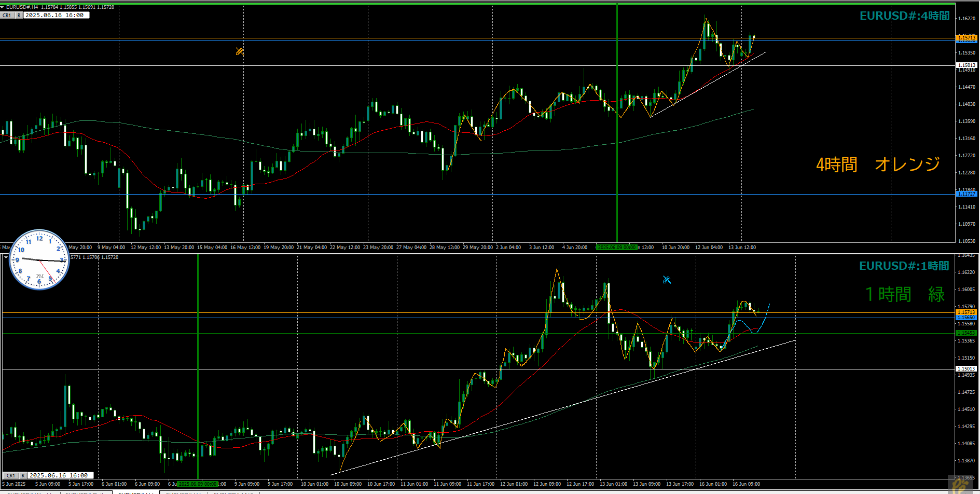
Task: Select the EURUSD#:4時間 chart label
Action: click(x=904, y=16)
